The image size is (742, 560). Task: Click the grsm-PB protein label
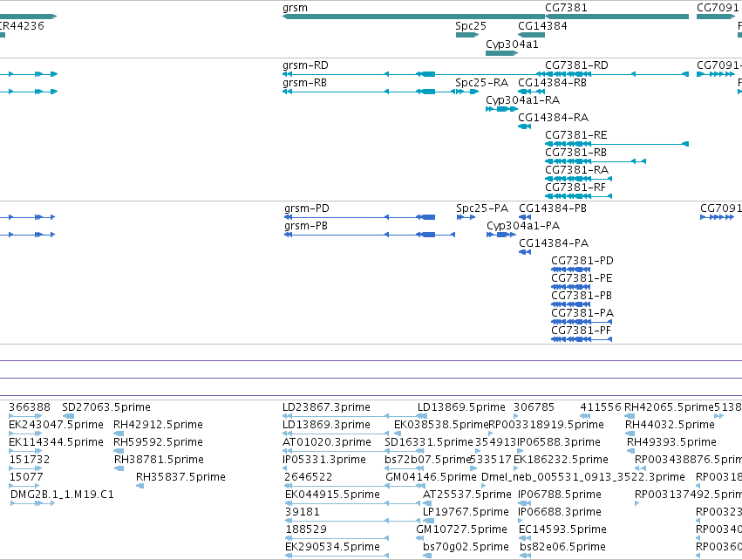(306, 226)
